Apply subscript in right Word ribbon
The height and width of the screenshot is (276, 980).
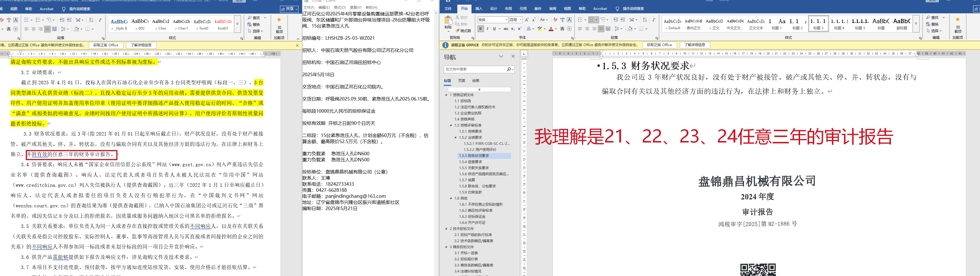(x=513, y=29)
